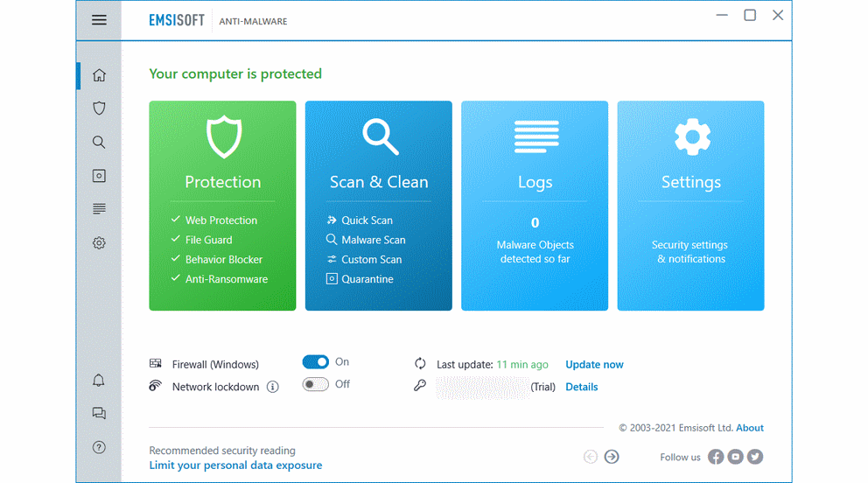Click the 'Follow us' label
Screen dimensions: 868x483
(x=681, y=458)
